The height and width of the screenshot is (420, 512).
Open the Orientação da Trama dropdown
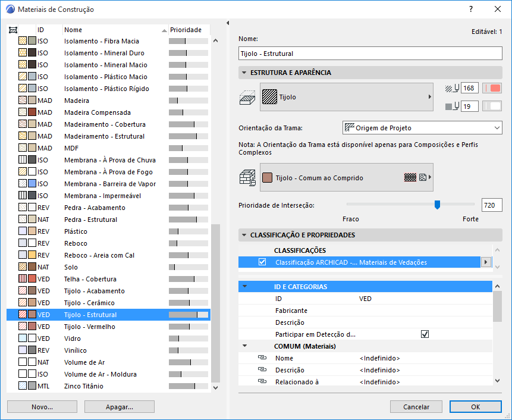[x=422, y=128]
